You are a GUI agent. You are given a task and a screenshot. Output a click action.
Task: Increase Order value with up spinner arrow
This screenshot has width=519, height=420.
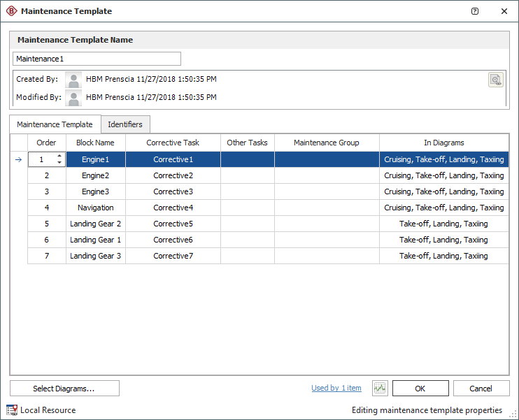[x=59, y=156]
